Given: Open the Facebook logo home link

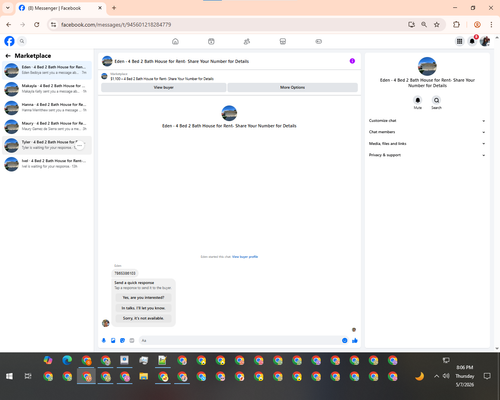Looking at the screenshot, I should tap(9, 41).
